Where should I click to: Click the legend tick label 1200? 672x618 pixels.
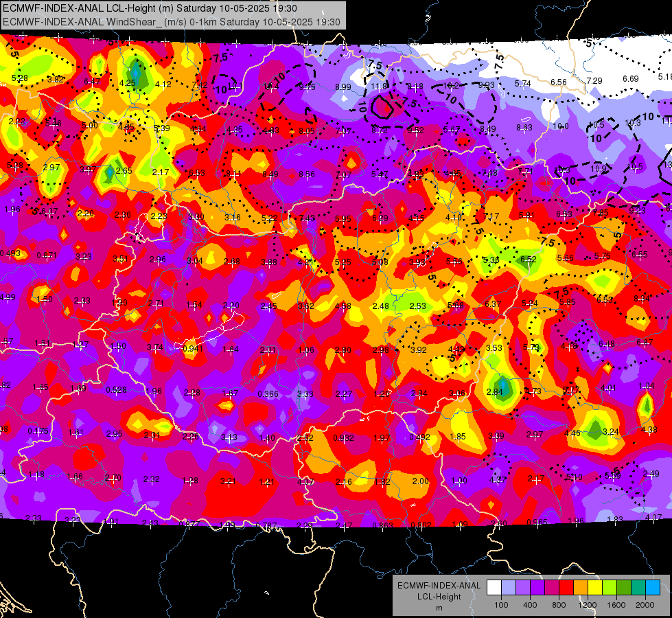(x=587, y=605)
